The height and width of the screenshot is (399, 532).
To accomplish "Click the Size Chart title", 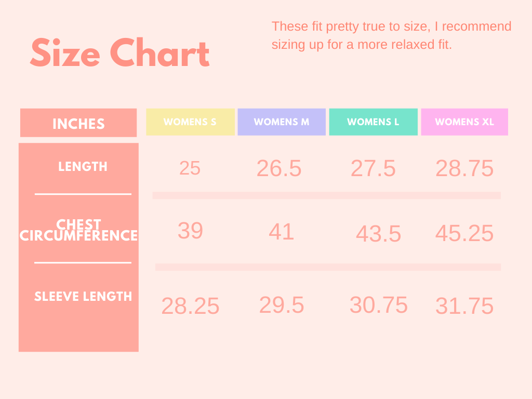I will point(120,53).
